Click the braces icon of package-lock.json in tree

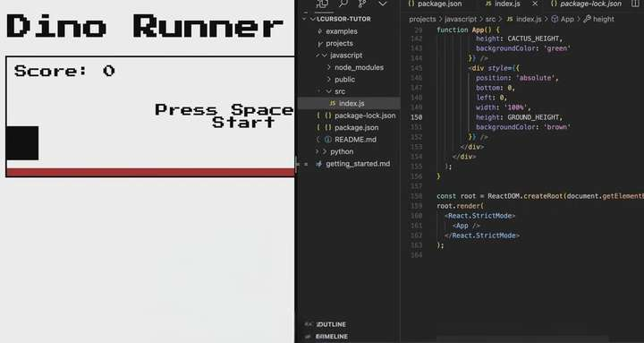(x=327, y=116)
